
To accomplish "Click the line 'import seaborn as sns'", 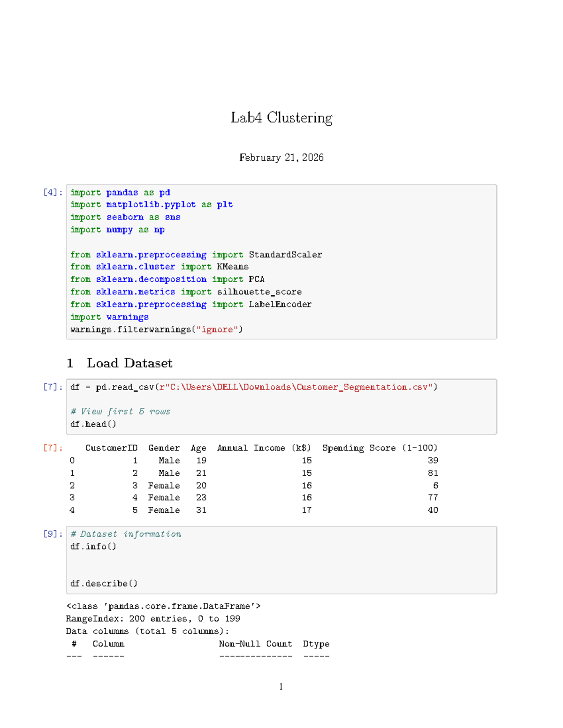I will [x=125, y=217].
